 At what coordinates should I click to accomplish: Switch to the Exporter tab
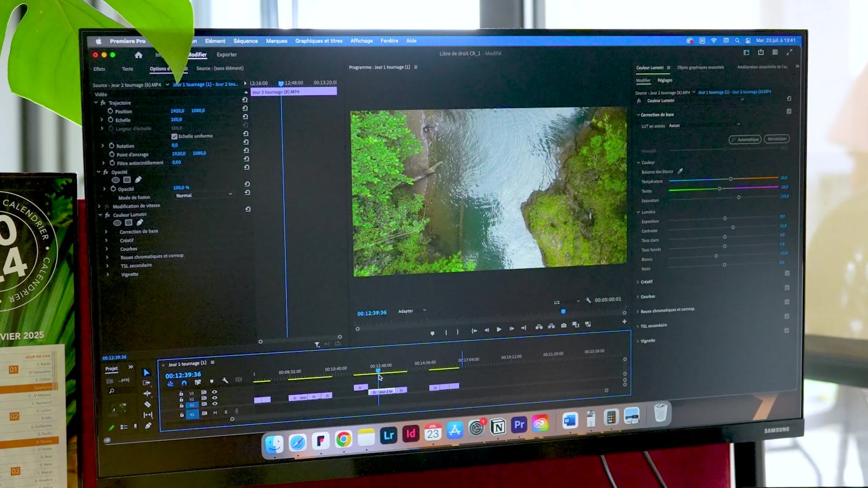227,54
